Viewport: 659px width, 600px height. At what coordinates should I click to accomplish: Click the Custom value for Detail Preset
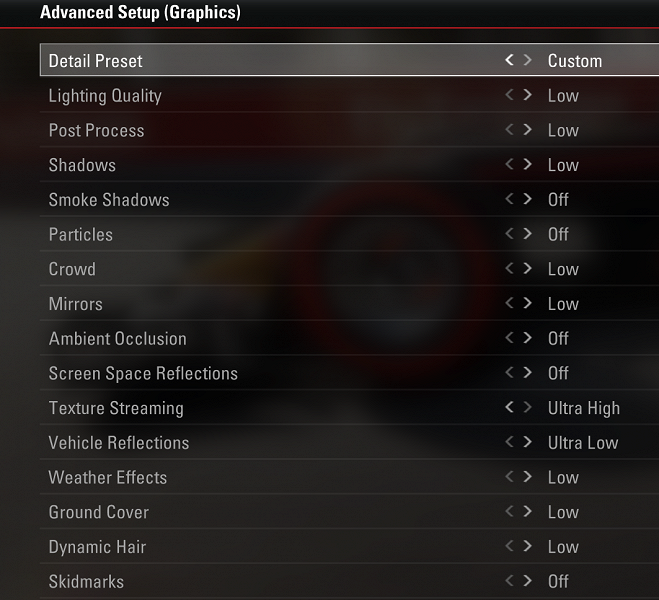[574, 61]
